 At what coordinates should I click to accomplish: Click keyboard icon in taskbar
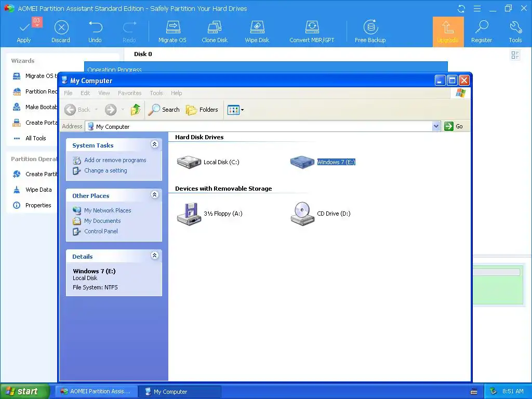[474, 392]
